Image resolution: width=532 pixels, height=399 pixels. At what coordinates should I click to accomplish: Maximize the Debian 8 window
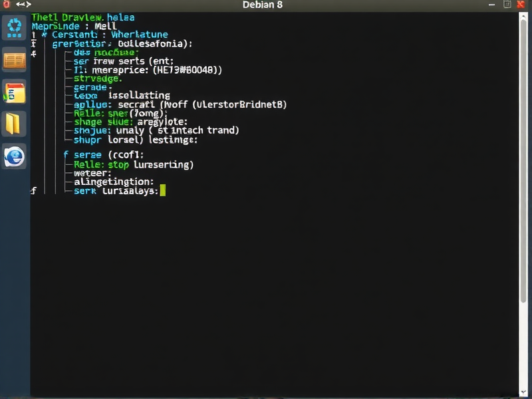(507, 5)
